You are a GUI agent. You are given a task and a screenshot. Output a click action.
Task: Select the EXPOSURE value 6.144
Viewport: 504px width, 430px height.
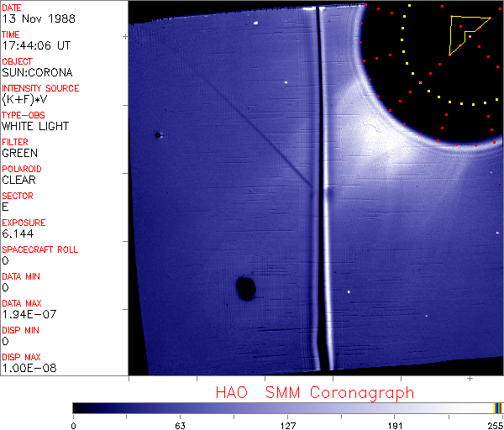point(18,233)
